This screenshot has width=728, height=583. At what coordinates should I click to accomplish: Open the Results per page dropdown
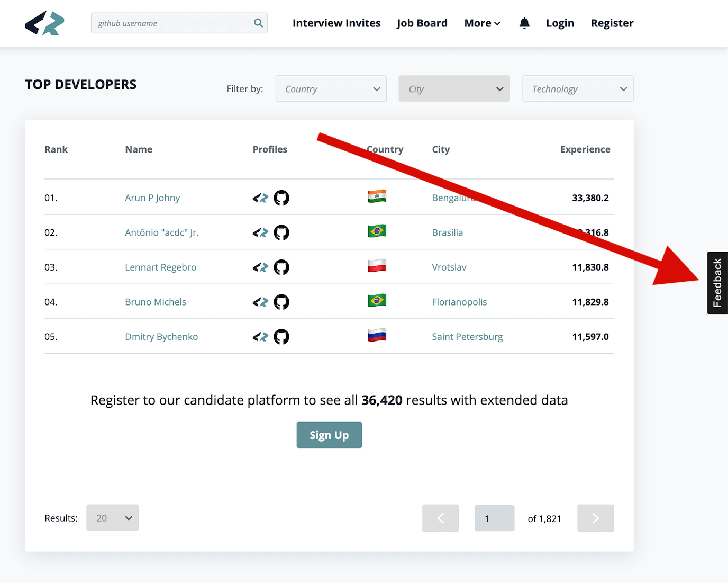112,517
